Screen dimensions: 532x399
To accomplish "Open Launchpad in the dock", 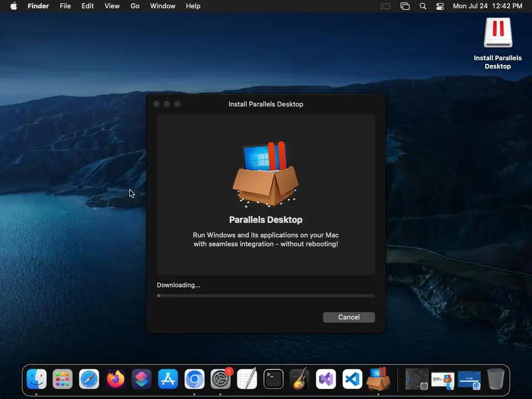I will coord(63,379).
